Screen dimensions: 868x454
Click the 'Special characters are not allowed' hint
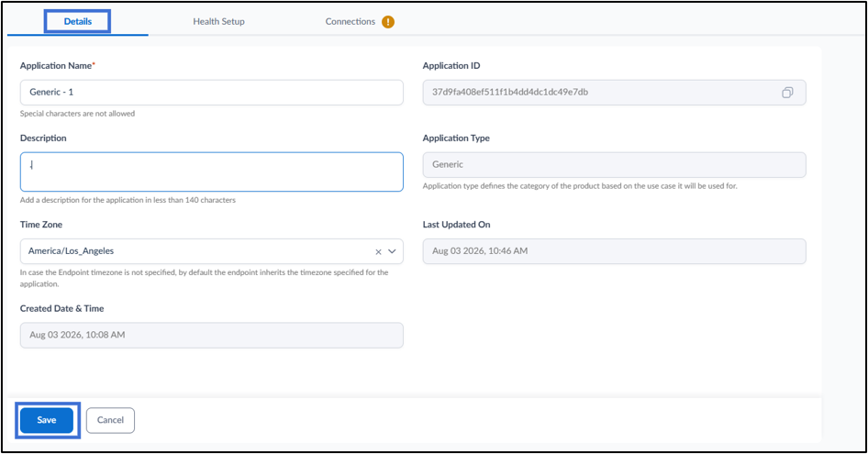[77, 114]
